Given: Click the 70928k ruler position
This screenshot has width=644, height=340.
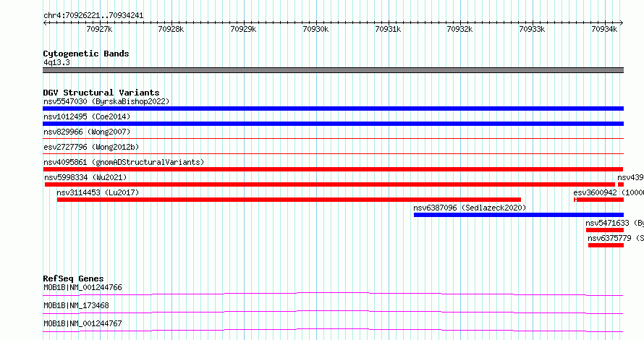Looking at the screenshot, I should pyautogui.click(x=171, y=29).
